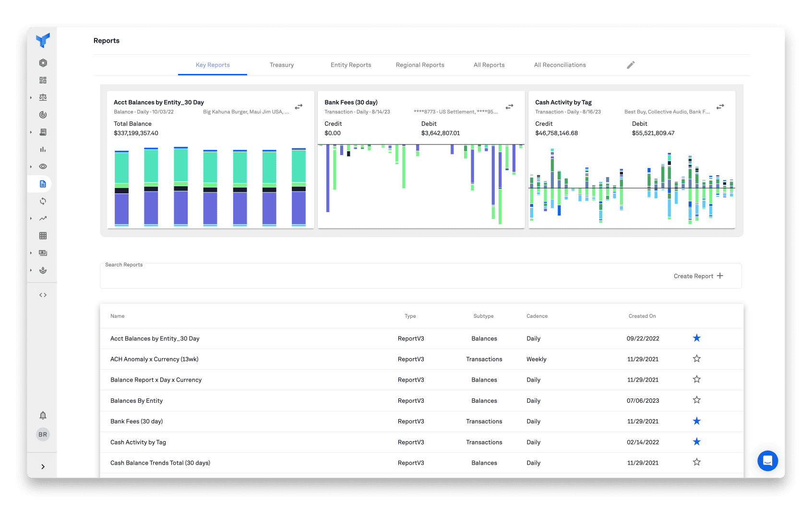Star the Balances By Entity report

[696, 400]
